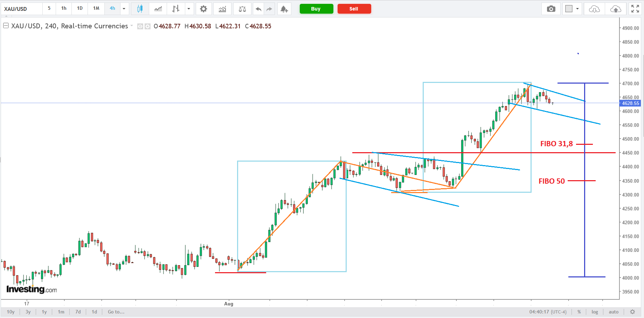
Task: Take a chart snapshot with camera icon
Action: [551, 9]
